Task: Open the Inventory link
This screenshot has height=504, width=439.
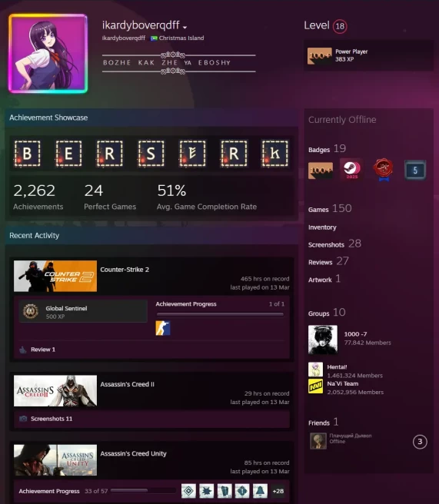Action: [322, 227]
